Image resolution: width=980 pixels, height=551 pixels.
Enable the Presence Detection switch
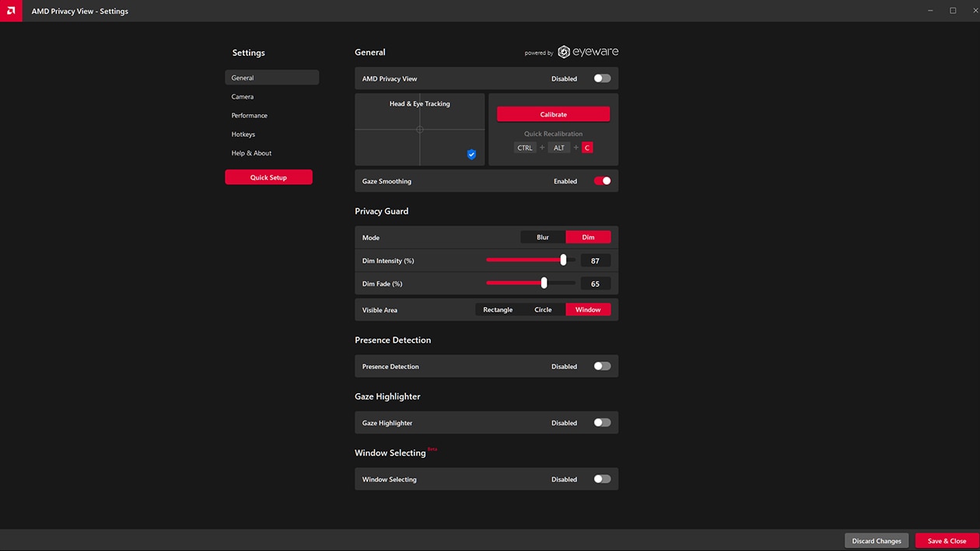click(x=602, y=366)
